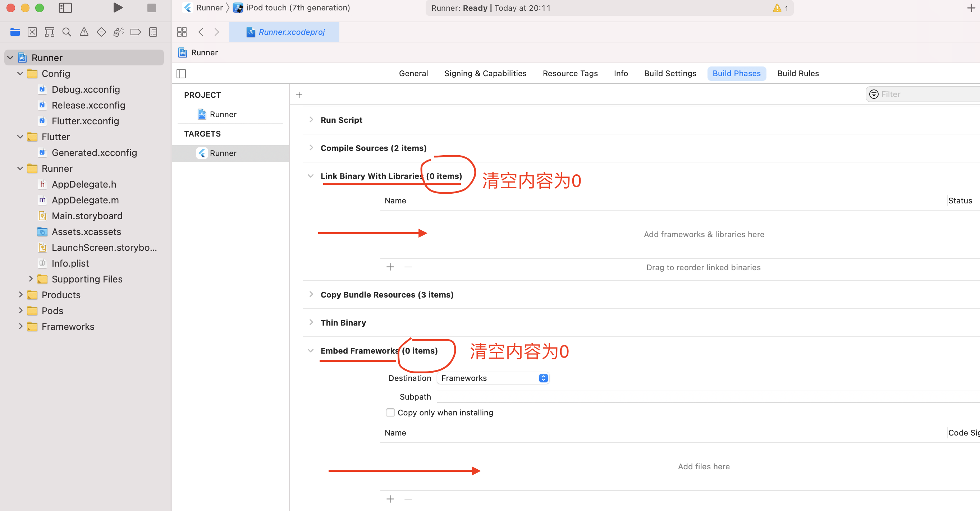Open the Destination Frameworks dropdown
The height and width of the screenshot is (511, 980).
[x=493, y=378]
